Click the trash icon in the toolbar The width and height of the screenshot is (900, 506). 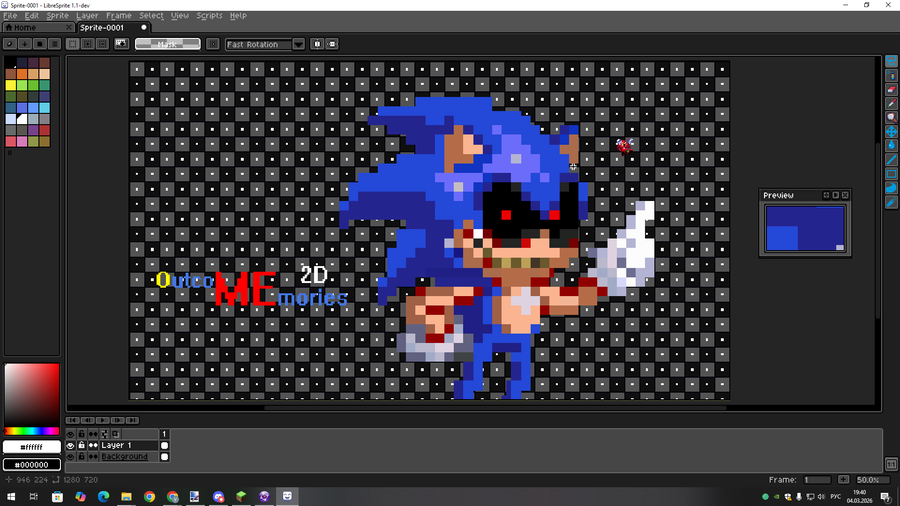click(55, 44)
